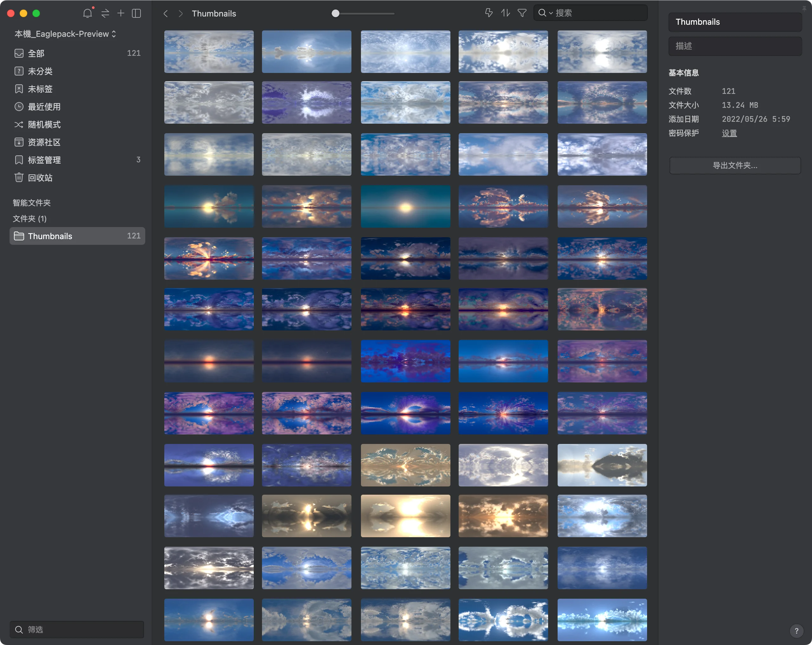Go back with the left chevron
The image size is (812, 645).
(166, 14)
